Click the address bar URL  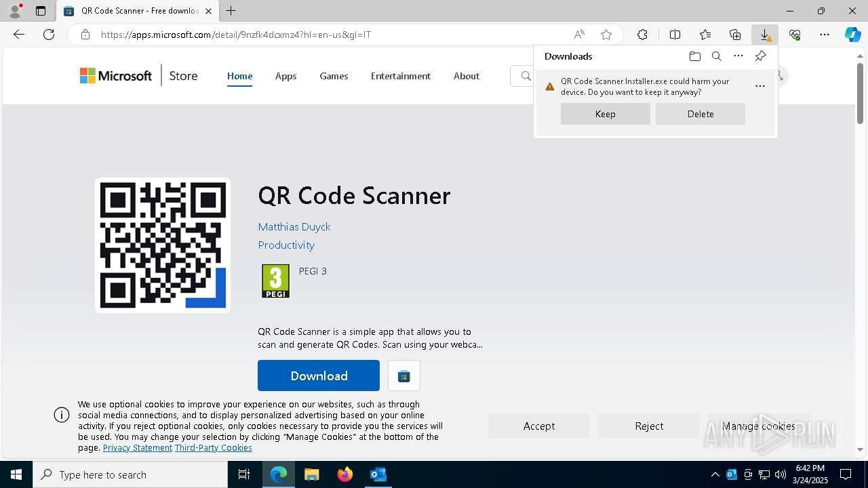click(x=236, y=35)
